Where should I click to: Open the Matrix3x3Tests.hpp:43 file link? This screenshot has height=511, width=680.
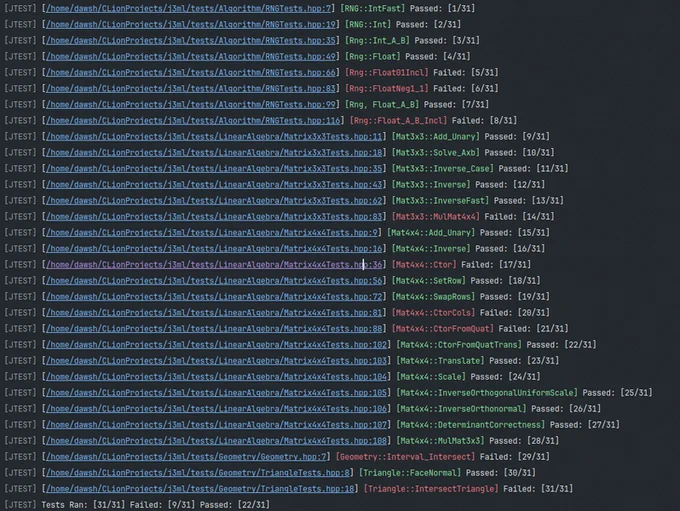coord(215,185)
